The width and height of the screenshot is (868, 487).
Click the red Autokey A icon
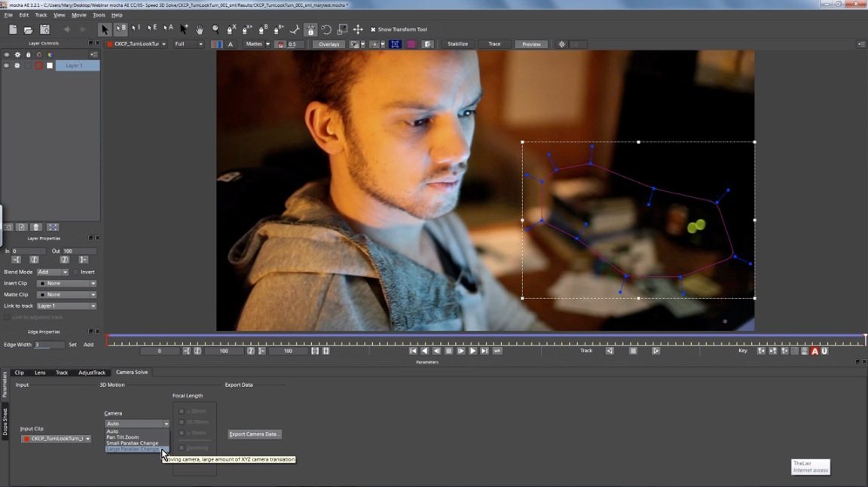pos(815,351)
